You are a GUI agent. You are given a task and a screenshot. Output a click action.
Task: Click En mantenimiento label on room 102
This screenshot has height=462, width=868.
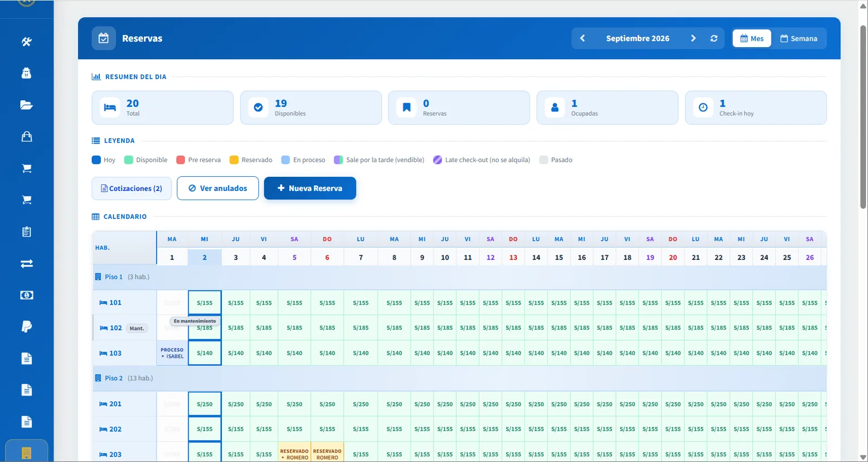[x=195, y=321]
